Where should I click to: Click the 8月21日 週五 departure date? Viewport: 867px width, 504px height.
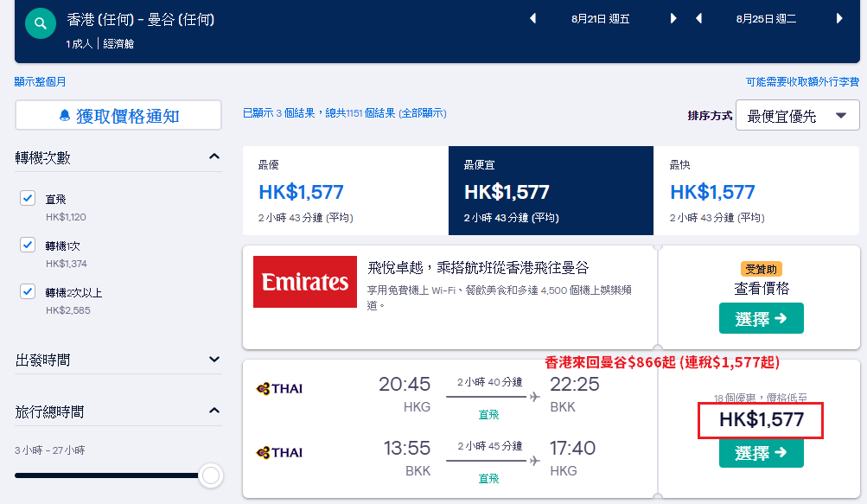[601, 19]
